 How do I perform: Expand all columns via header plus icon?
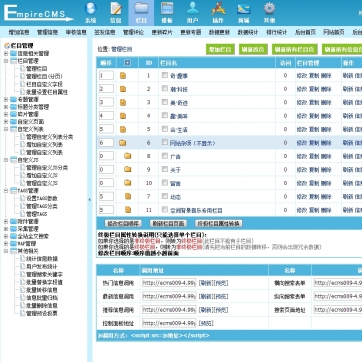coord(127,63)
